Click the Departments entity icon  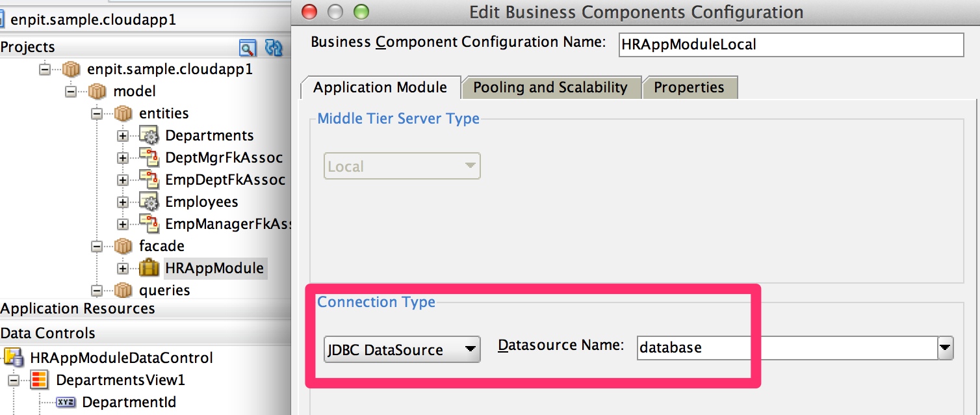148,135
